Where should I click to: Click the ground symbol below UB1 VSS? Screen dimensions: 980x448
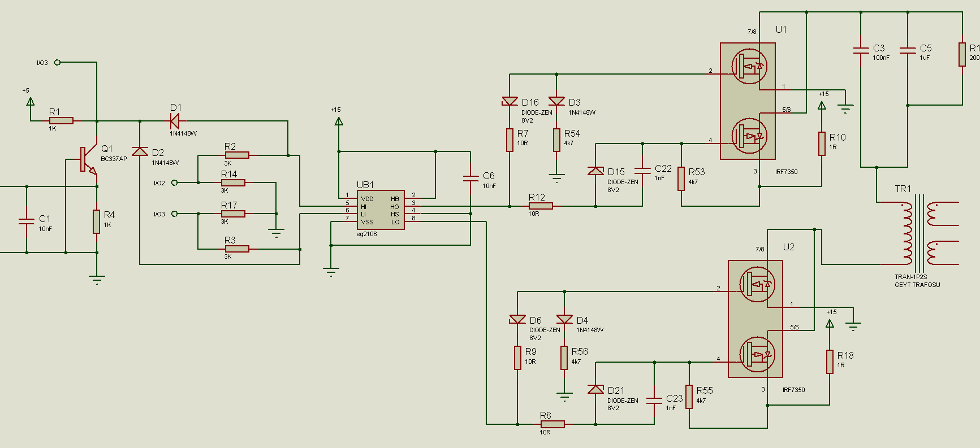[331, 271]
